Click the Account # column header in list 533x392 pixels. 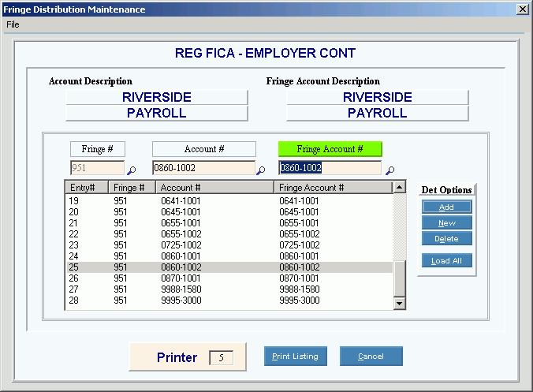click(214, 188)
